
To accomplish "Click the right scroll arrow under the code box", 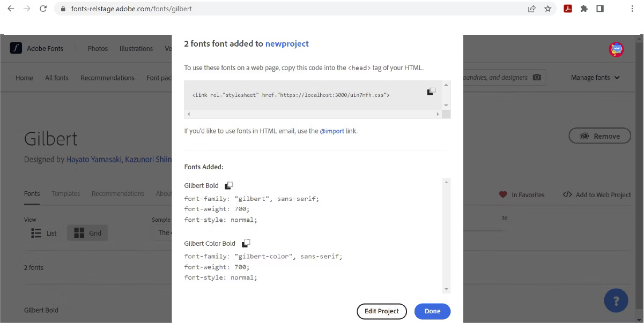I will click(x=439, y=114).
